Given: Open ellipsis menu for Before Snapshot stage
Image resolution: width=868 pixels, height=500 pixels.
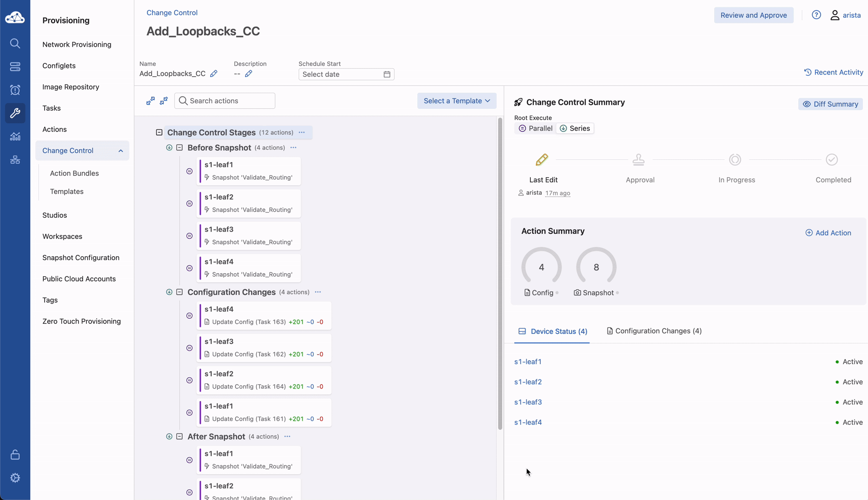Looking at the screenshot, I should (293, 147).
